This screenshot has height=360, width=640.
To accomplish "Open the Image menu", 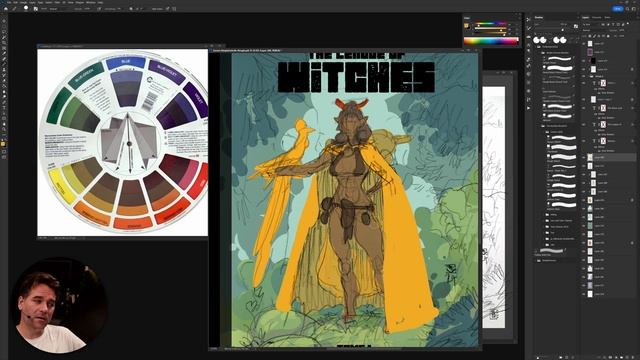I will pyautogui.click(x=23, y=2).
